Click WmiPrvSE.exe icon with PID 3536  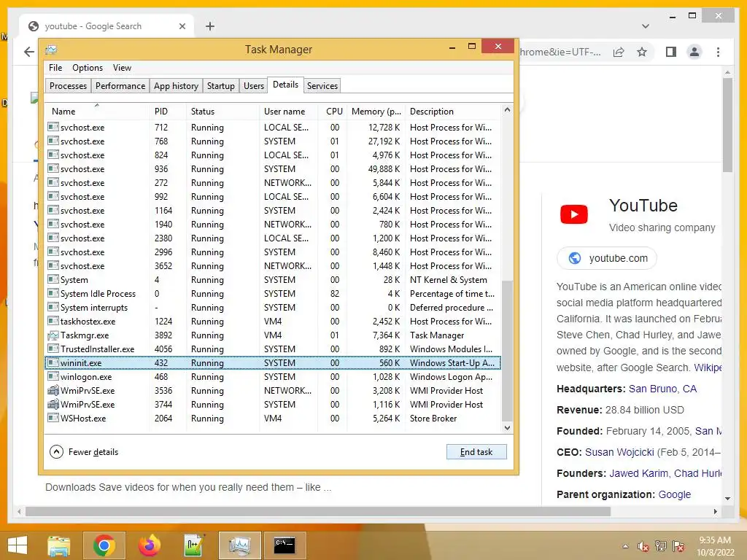tap(53, 391)
